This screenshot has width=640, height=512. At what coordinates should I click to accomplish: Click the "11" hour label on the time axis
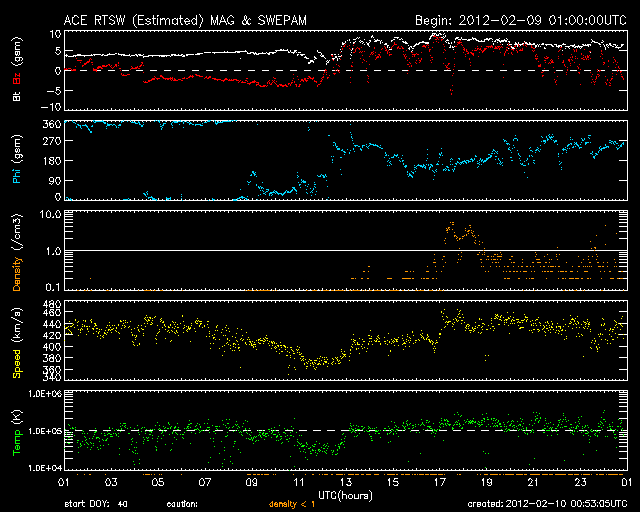tap(299, 483)
